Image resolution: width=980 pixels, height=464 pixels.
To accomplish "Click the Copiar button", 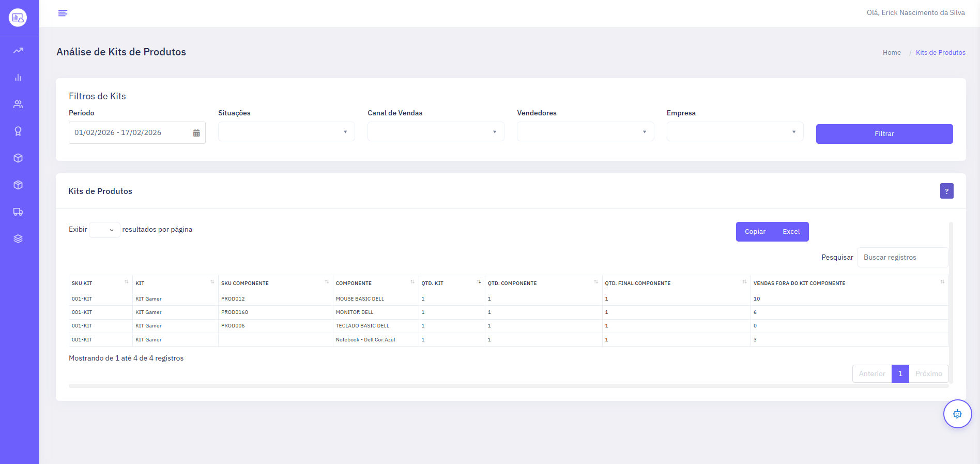I will tap(755, 232).
